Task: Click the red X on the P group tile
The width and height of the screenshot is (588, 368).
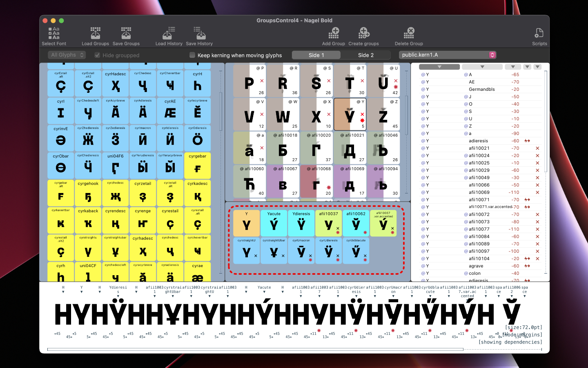Action: tap(262, 81)
